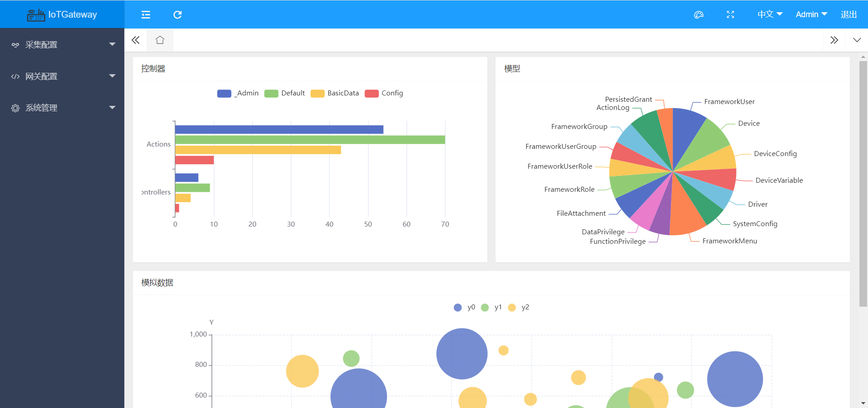Select the home tab icon
The image size is (868, 408).
(160, 40)
